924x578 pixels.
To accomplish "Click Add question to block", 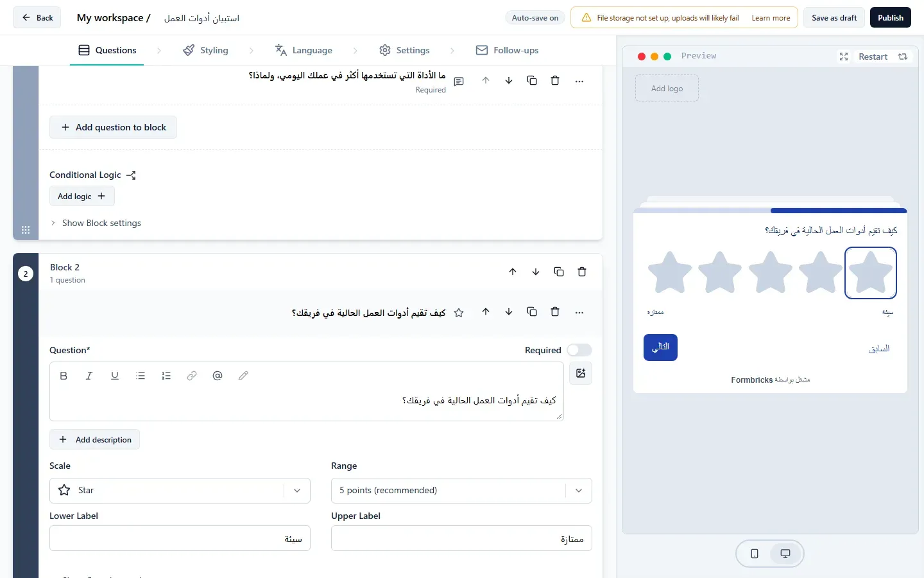I will [113, 127].
